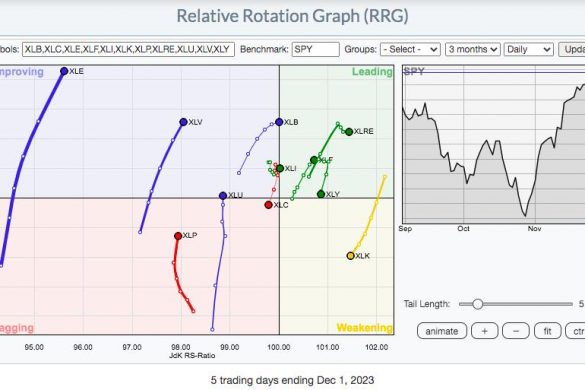Select the XLV marker on the graph

pyautogui.click(x=183, y=122)
